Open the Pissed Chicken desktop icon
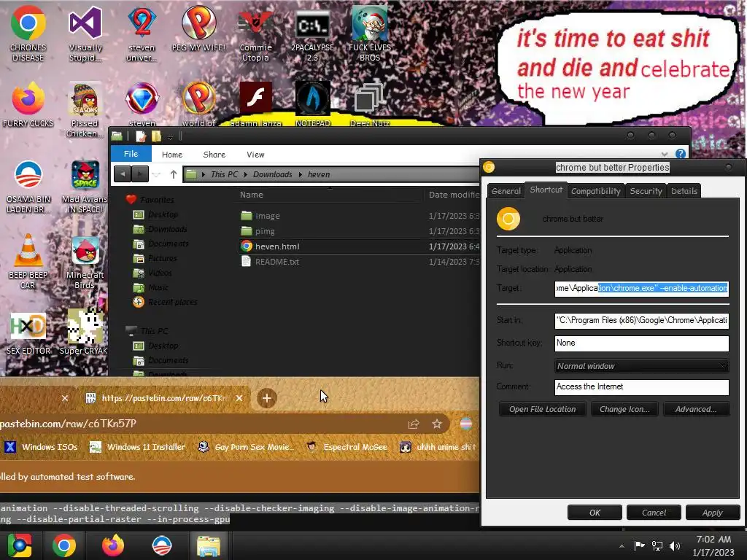Viewport: 747px width, 560px height. tap(85, 109)
